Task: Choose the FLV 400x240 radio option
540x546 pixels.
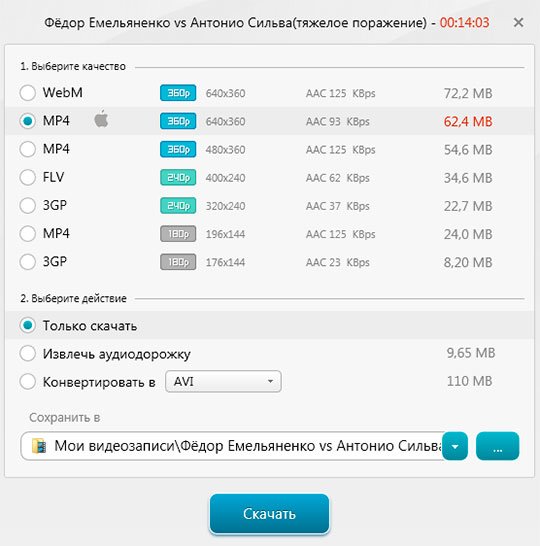Action: [28, 177]
